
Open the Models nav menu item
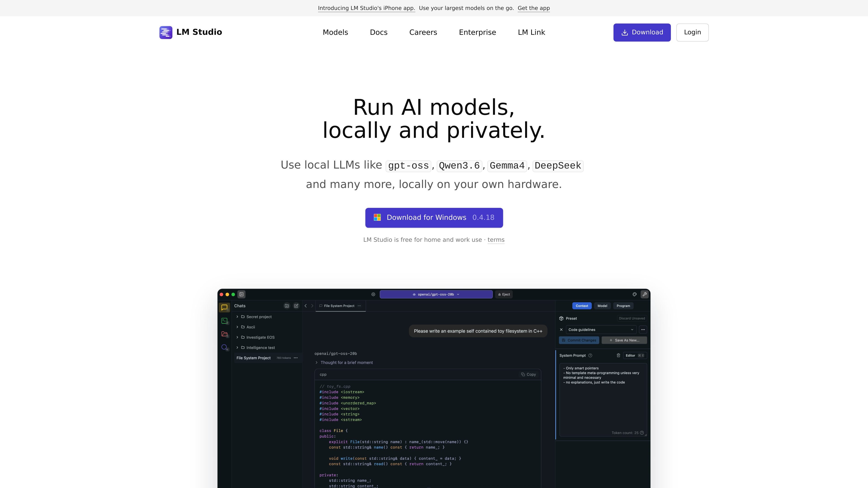[x=335, y=32]
